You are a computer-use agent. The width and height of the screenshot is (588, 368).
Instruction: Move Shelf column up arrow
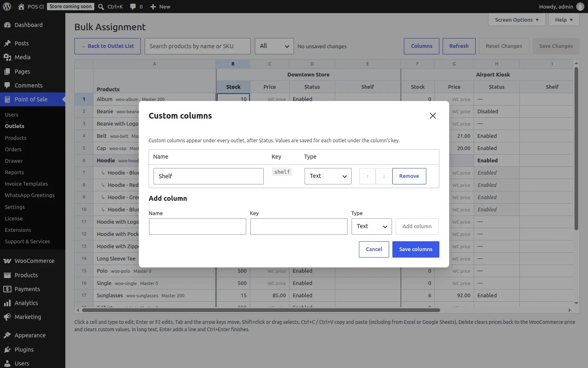(x=367, y=176)
